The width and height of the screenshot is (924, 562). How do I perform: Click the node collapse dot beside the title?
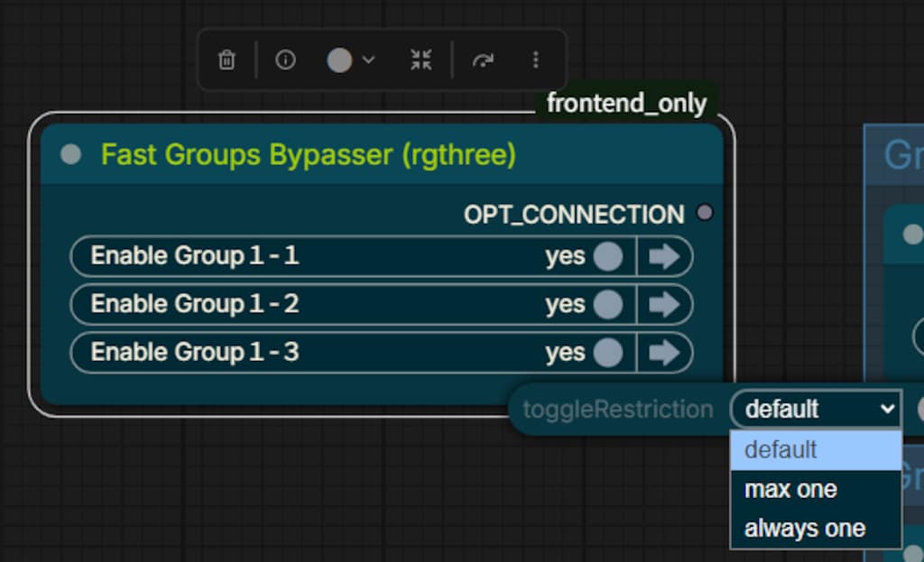point(70,154)
